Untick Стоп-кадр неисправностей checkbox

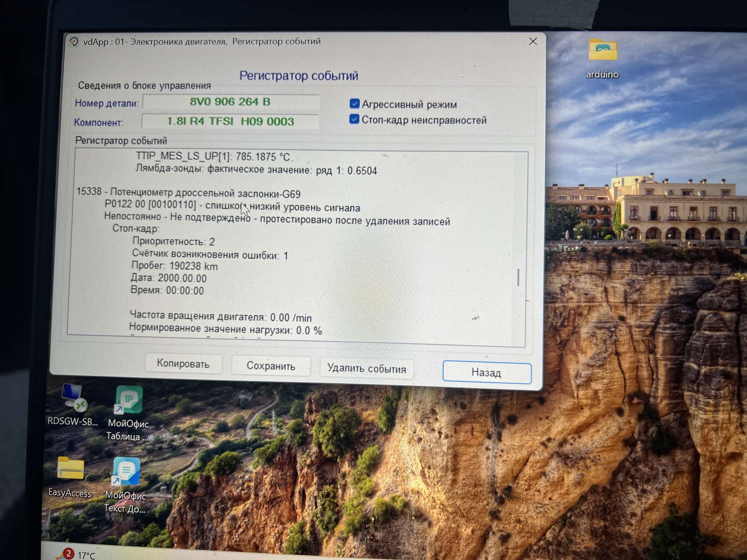(x=354, y=119)
